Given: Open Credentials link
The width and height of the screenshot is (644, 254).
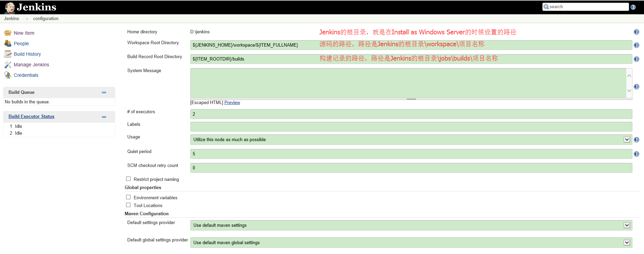Looking at the screenshot, I should [26, 75].
